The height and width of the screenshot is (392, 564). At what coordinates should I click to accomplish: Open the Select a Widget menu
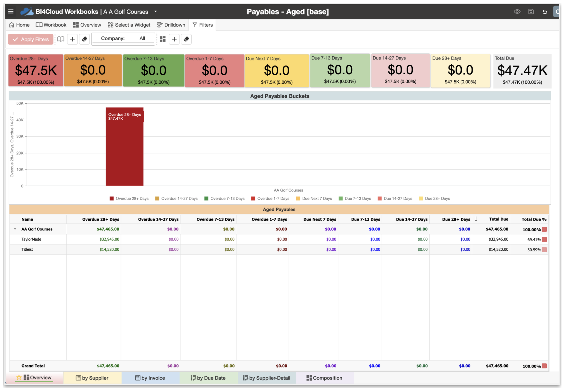(x=129, y=25)
